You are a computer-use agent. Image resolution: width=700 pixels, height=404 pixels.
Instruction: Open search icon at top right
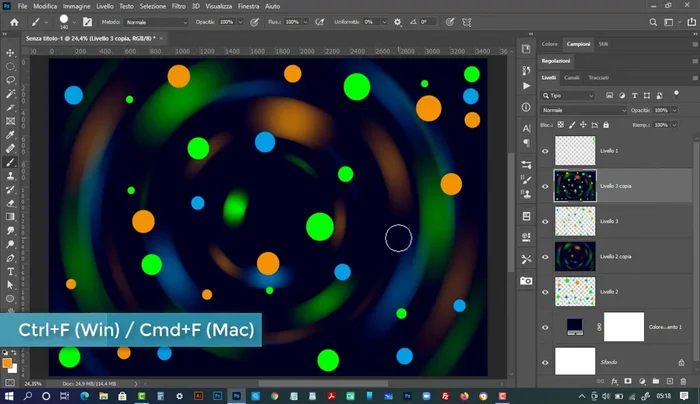pos(652,21)
